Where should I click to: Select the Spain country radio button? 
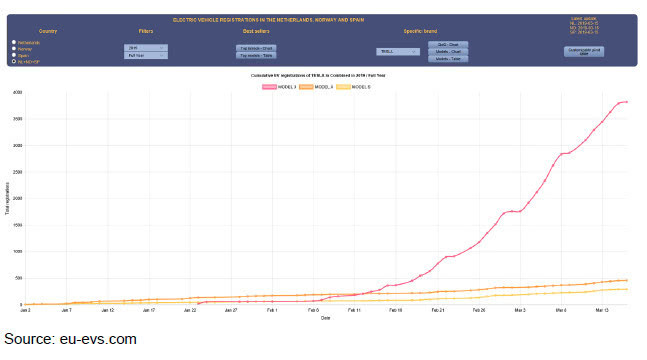click(14, 55)
